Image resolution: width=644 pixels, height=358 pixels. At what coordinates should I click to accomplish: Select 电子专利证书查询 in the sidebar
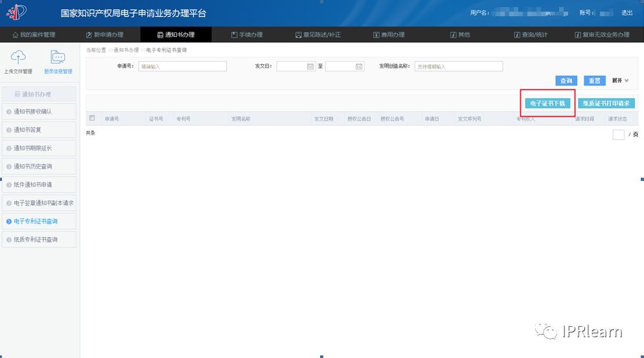pyautogui.click(x=39, y=221)
